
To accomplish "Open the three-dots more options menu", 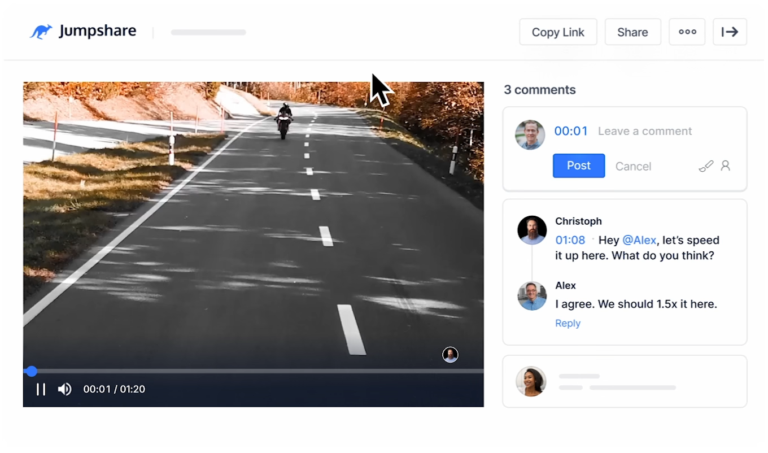I will (x=687, y=32).
